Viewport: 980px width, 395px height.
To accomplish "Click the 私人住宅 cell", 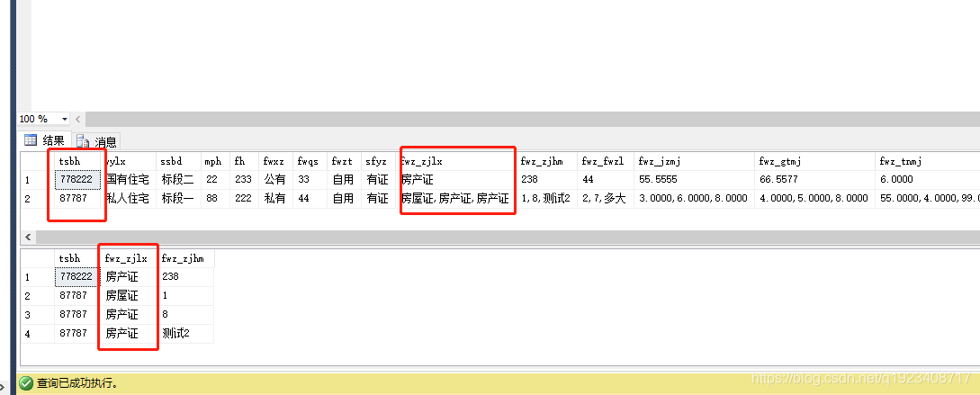I will [x=127, y=199].
